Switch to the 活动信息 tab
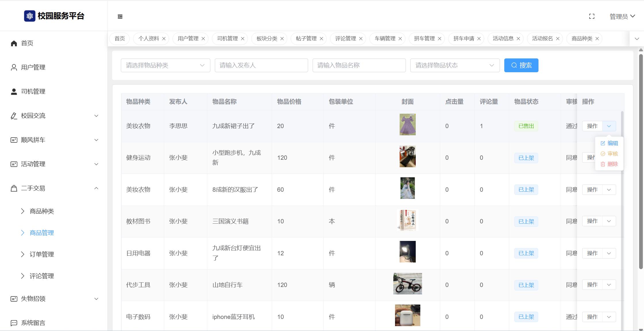Viewport: 644px width, 331px height. (503, 39)
